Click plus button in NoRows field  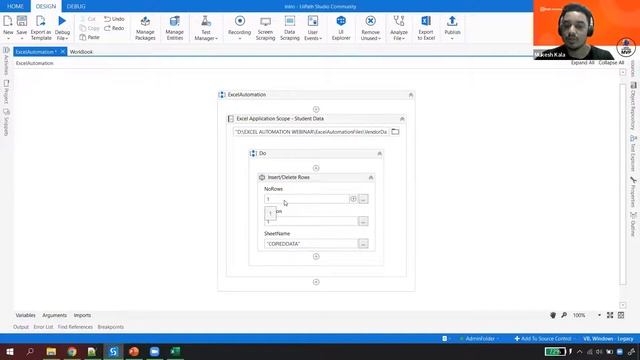point(353,199)
